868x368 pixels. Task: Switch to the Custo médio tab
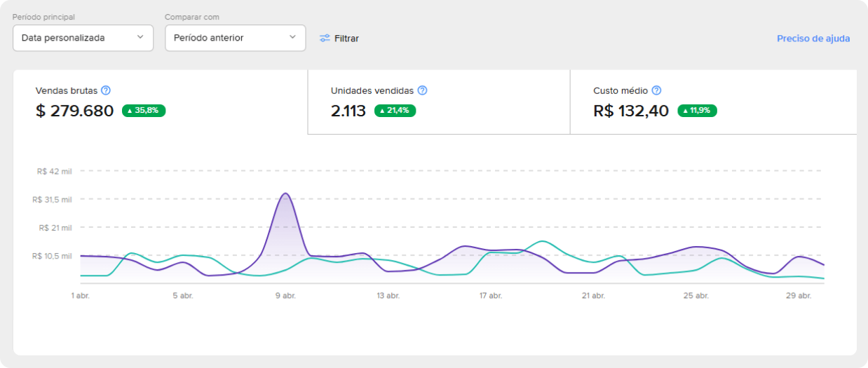(x=713, y=102)
